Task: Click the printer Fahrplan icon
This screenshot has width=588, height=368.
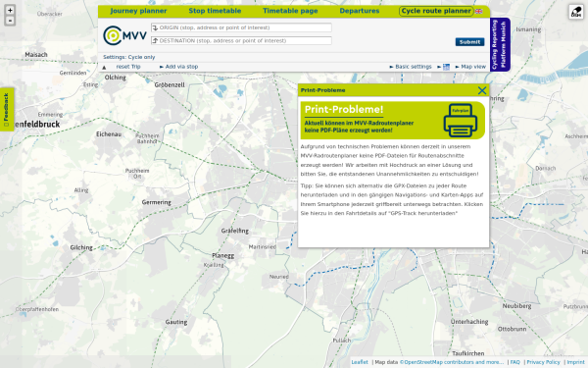Action: (x=461, y=120)
